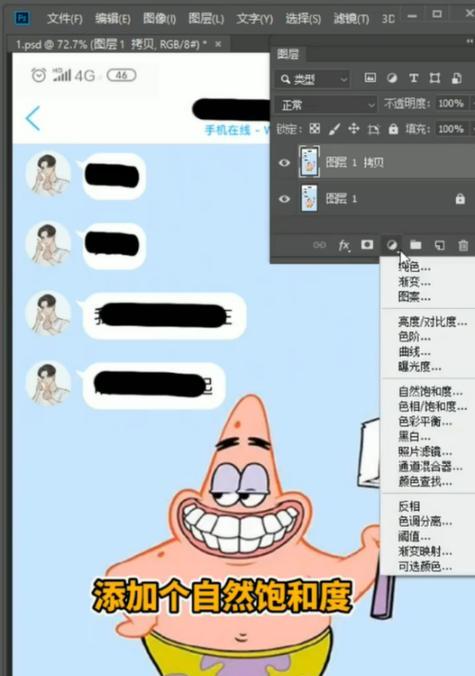Open 图像(I) menu
This screenshot has width=475, height=676.
(159, 19)
